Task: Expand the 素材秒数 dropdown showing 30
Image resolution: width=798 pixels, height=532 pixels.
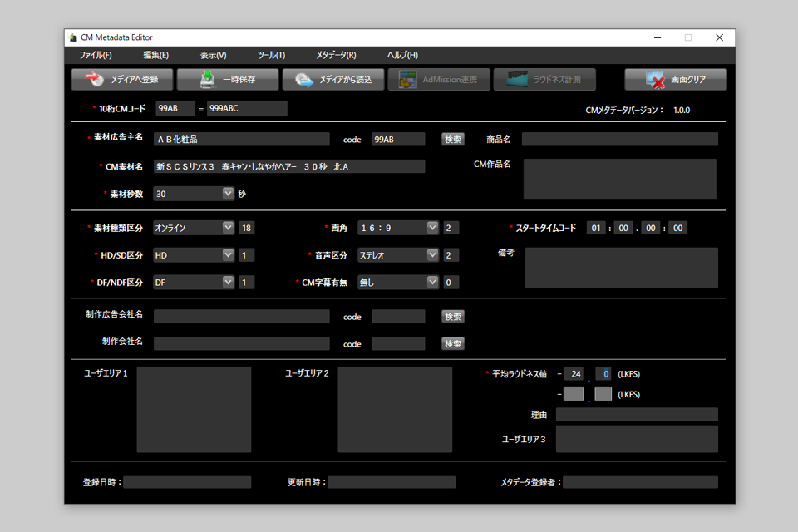Action: coord(228,194)
